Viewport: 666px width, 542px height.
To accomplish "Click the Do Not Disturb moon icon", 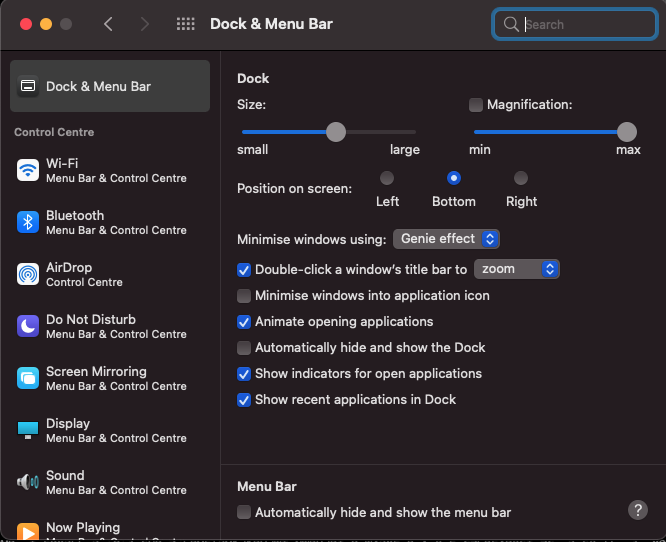I will coord(28,326).
